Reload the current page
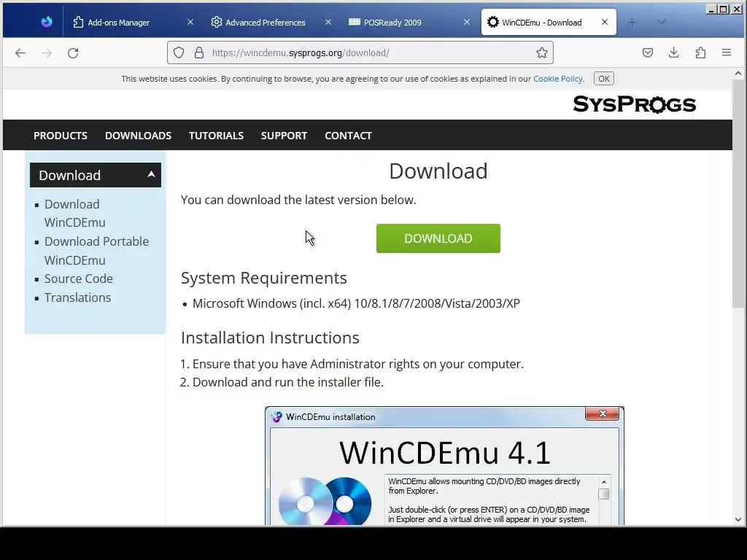The image size is (747, 560). point(73,52)
